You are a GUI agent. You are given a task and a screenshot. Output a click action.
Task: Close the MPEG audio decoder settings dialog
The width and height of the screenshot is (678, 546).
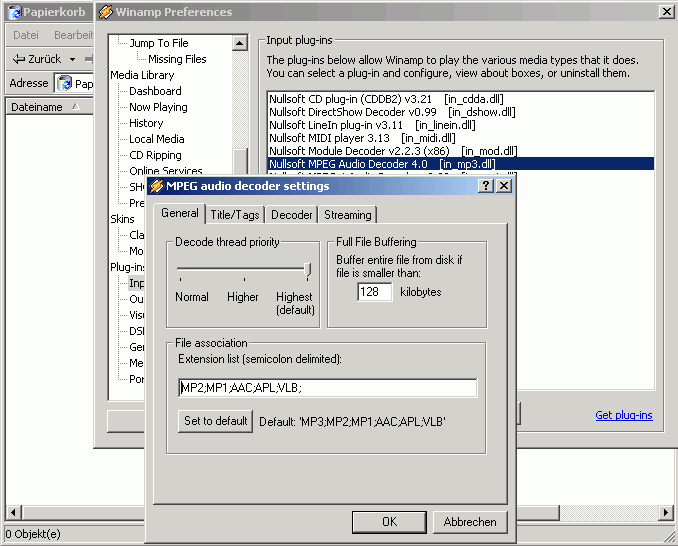(x=504, y=186)
